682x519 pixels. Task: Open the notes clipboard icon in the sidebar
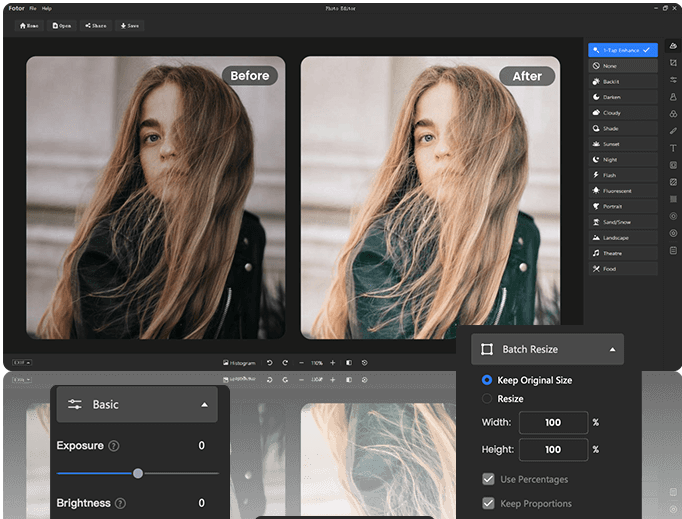[673, 250]
